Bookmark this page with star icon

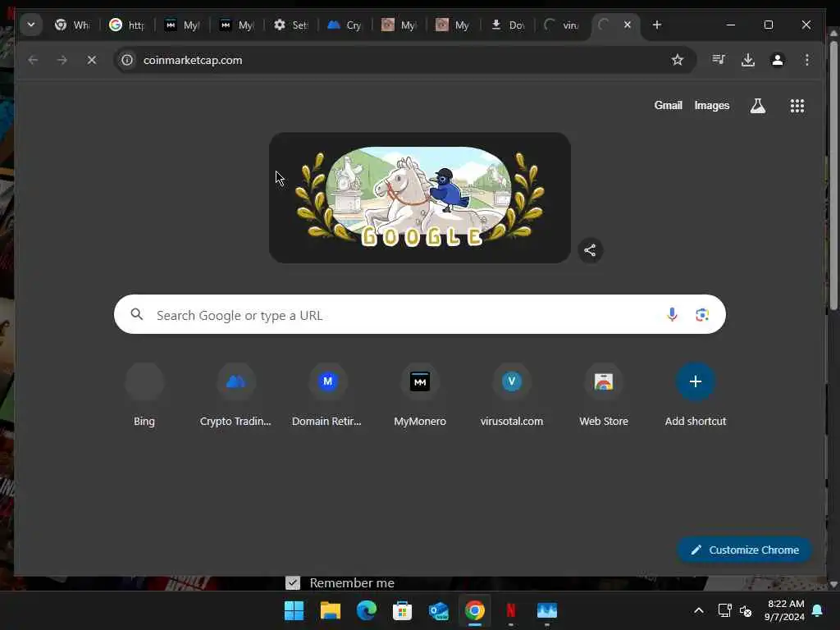click(x=678, y=60)
